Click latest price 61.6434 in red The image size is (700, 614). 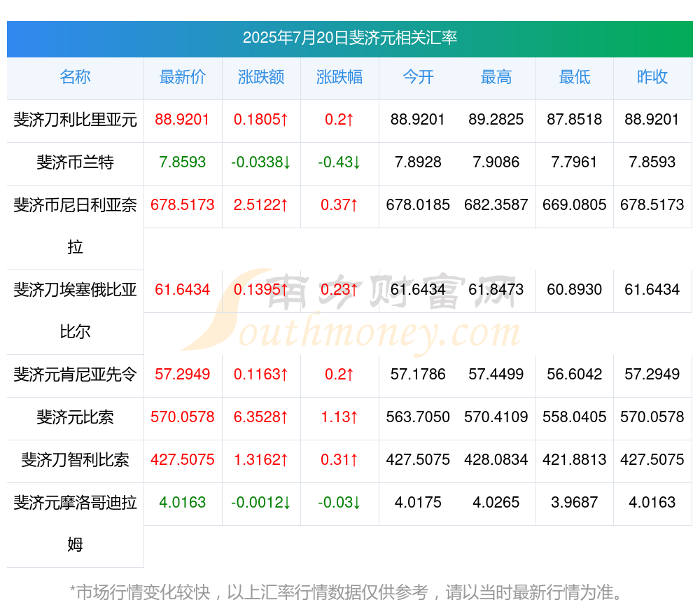(182, 289)
